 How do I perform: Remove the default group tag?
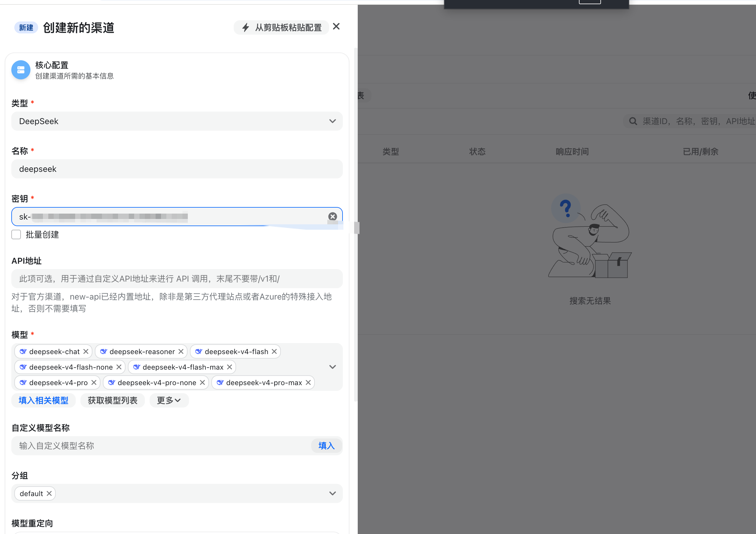(49, 493)
